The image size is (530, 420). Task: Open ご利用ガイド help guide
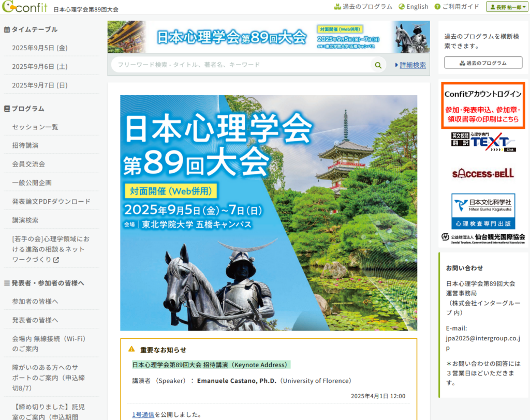[x=457, y=7]
